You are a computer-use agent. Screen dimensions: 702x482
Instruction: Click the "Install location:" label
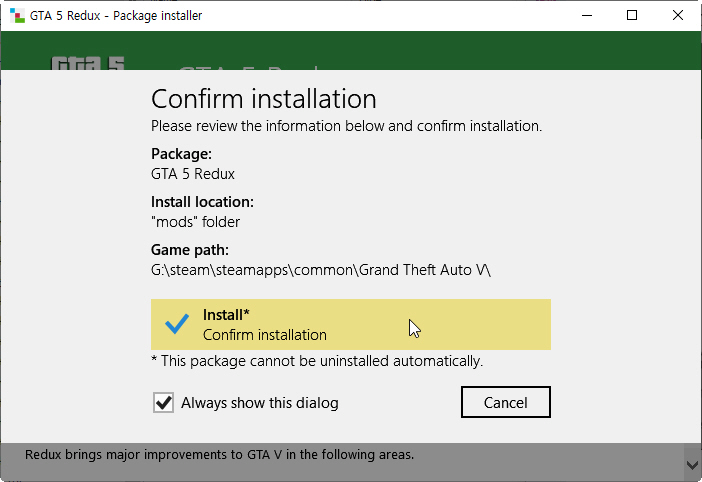click(x=202, y=202)
